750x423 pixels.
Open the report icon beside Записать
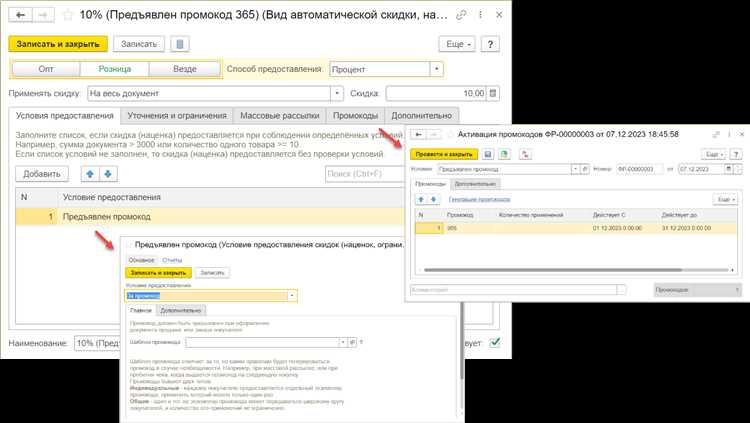(x=179, y=44)
